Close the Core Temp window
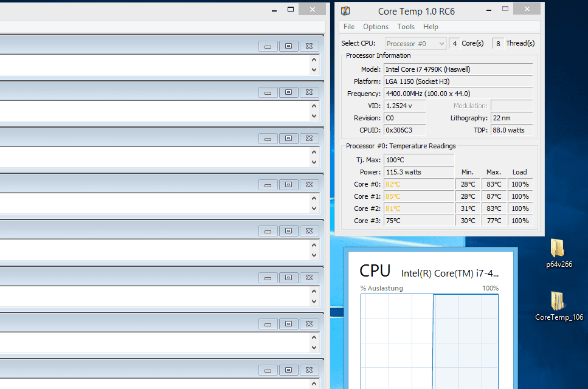Viewport: 588px width, 389px height. [527, 9]
